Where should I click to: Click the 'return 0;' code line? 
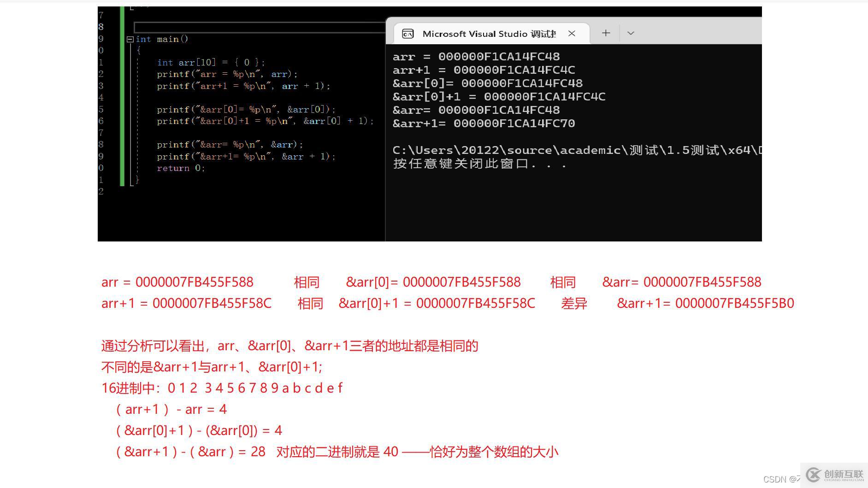pyautogui.click(x=181, y=168)
